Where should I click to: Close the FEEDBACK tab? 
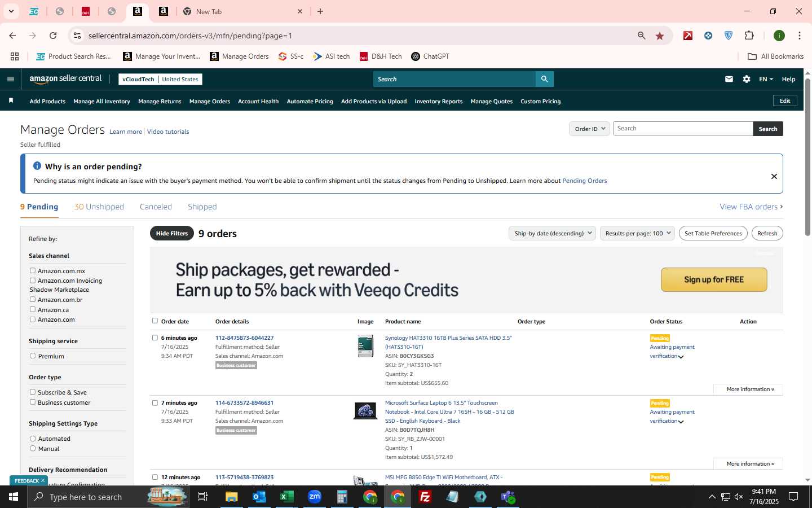click(x=43, y=481)
